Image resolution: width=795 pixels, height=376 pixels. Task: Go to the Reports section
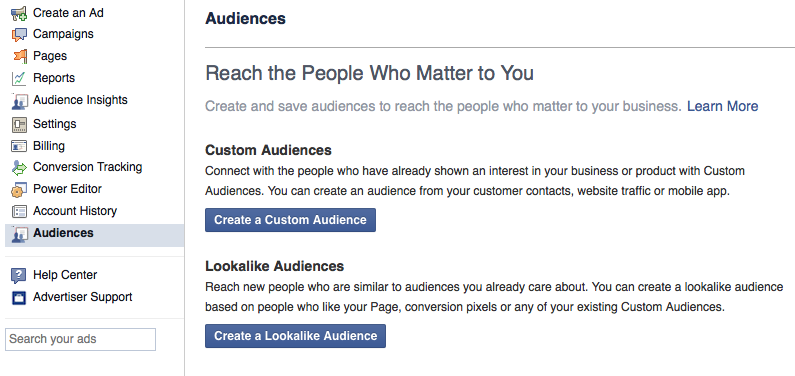(54, 78)
